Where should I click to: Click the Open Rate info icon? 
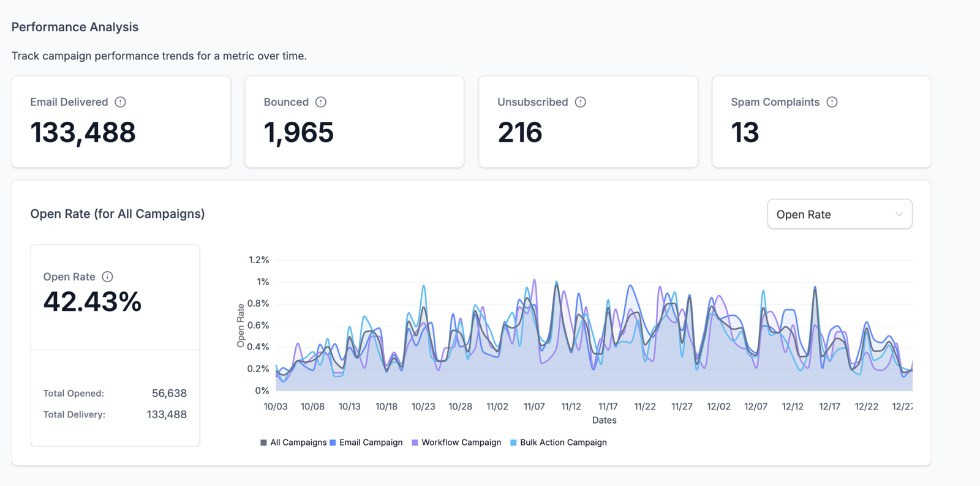tap(108, 277)
